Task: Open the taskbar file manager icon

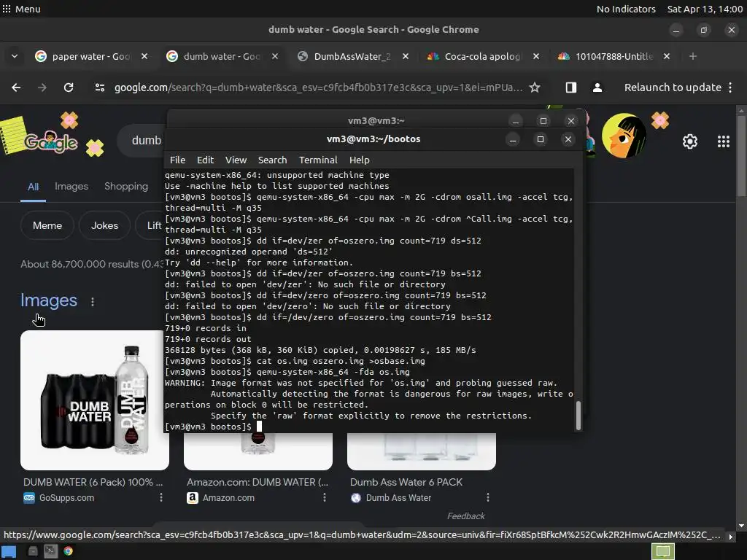Action: [33, 551]
